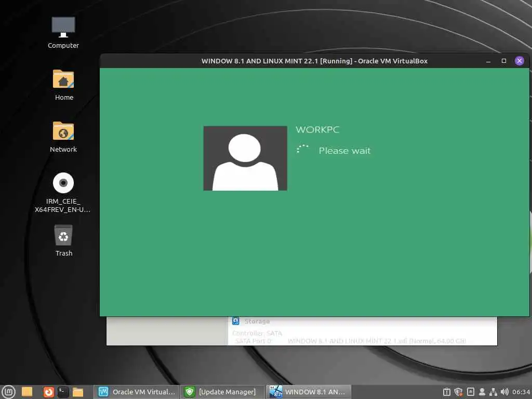Switch to Oracle VM VirtualBox Manager task
The image size is (532, 399).
[136, 392]
